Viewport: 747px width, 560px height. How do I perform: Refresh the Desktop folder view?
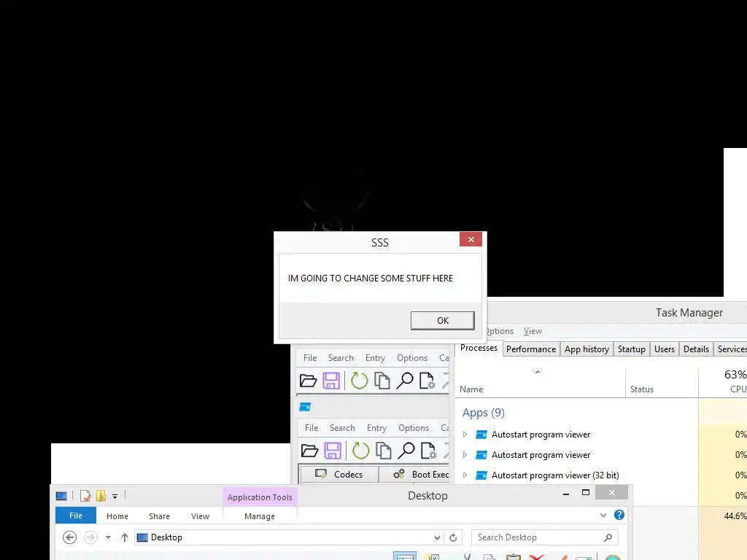pos(453,537)
